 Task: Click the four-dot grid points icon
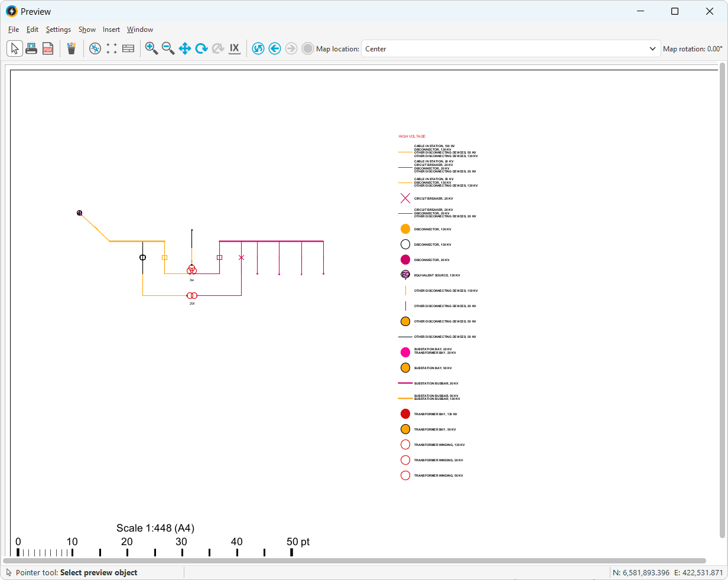[x=112, y=48]
